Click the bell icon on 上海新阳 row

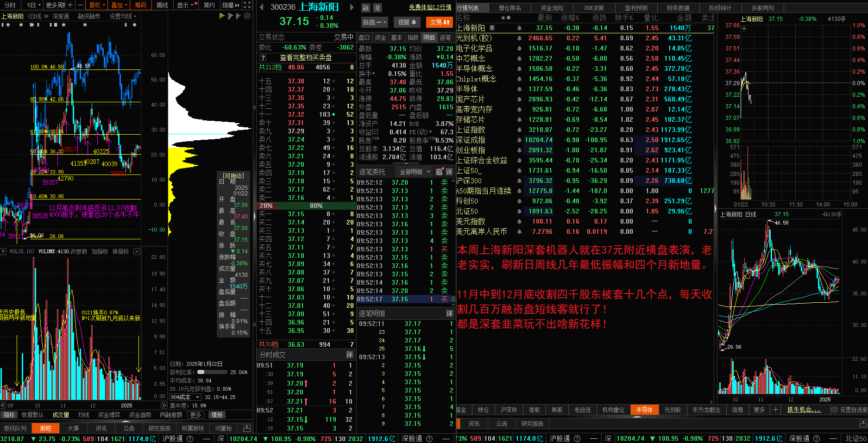(519, 28)
